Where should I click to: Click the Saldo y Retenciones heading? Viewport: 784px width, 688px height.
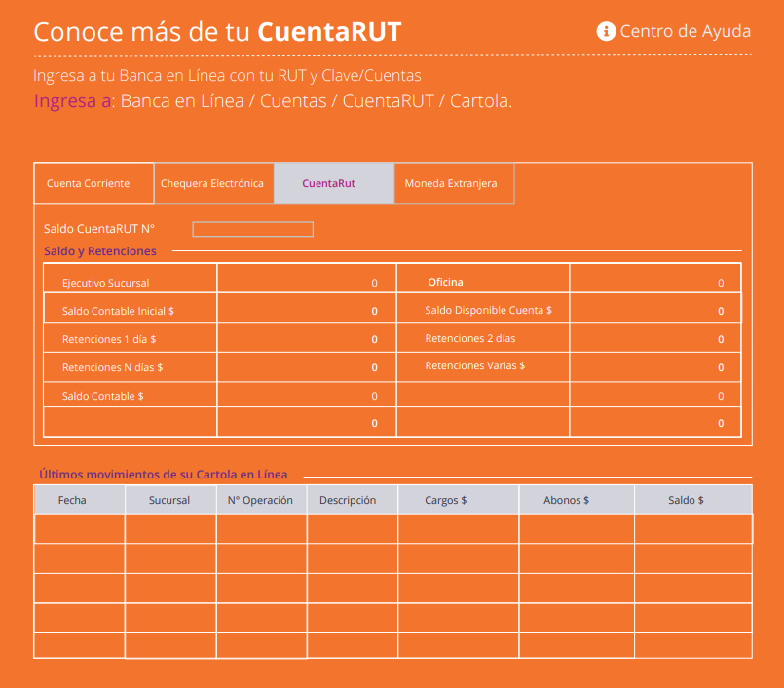(100, 251)
